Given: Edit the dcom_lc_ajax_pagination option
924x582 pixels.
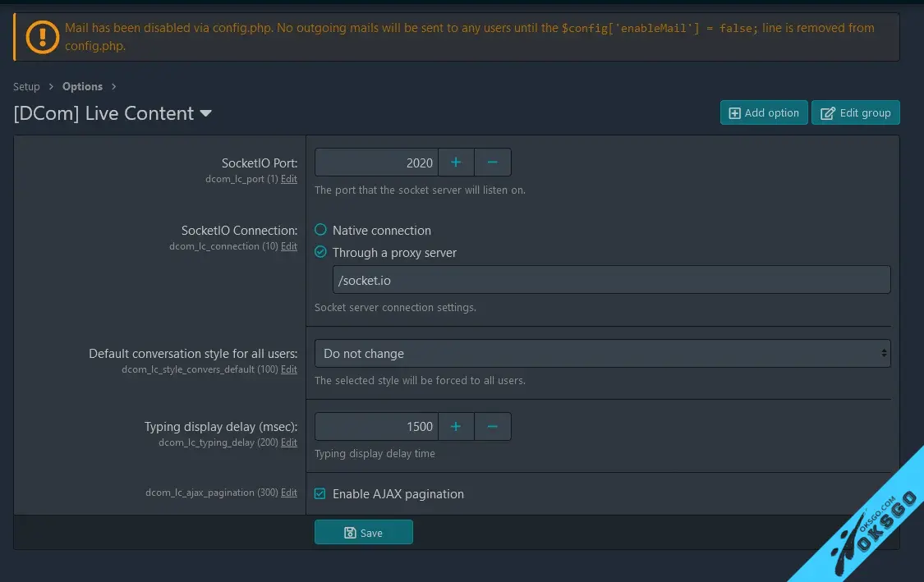Looking at the screenshot, I should click(289, 493).
